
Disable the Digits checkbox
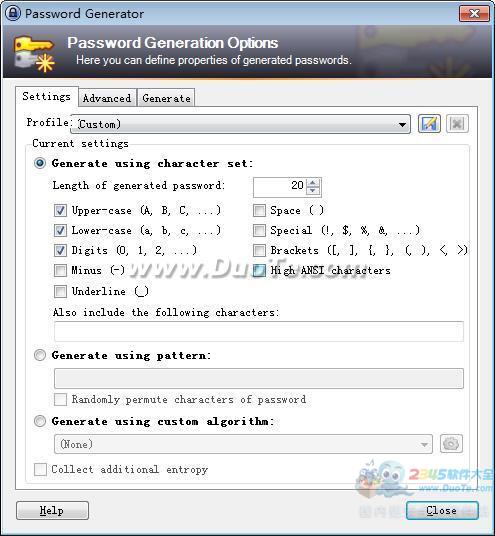point(61,250)
